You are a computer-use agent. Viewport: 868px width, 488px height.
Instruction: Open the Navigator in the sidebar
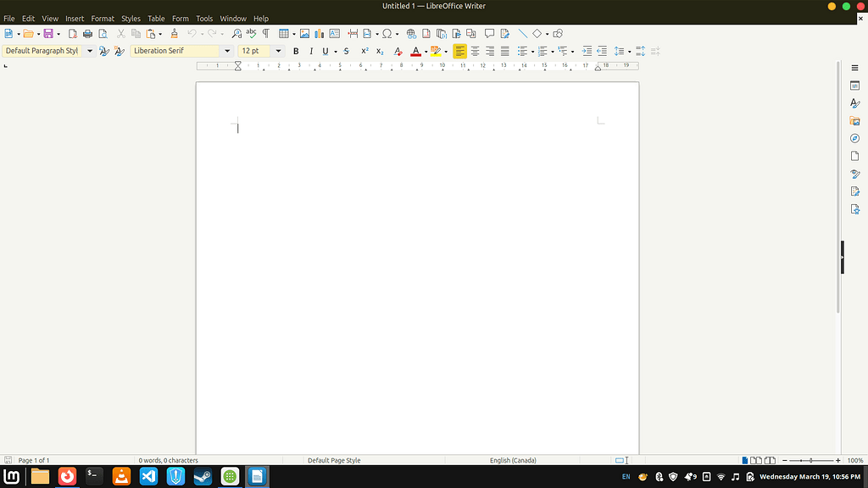pyautogui.click(x=854, y=138)
